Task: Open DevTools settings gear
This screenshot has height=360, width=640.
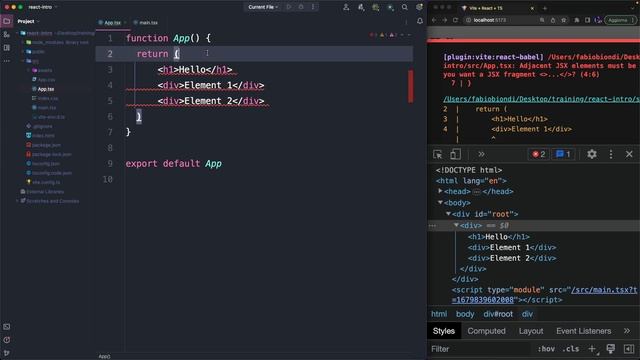Action: (591, 154)
